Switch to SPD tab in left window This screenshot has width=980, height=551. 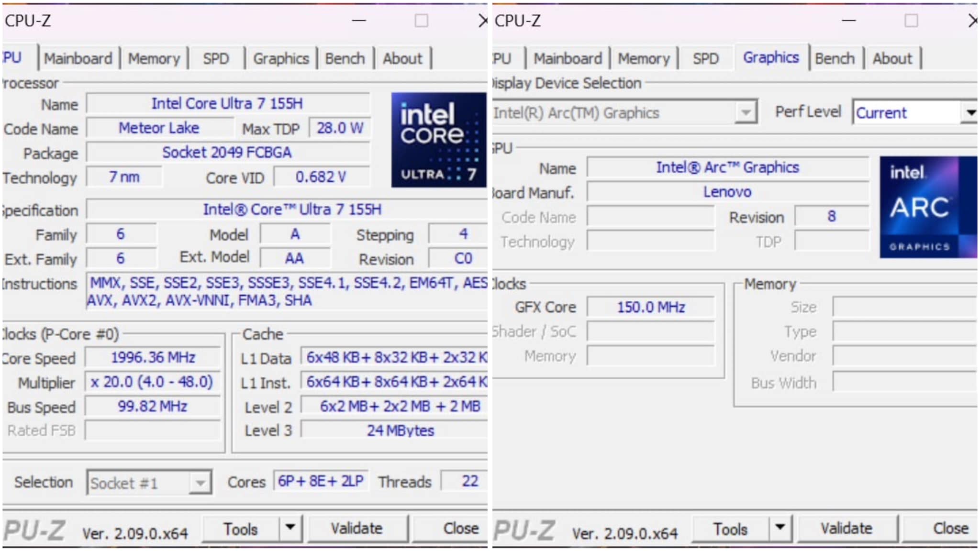[x=216, y=58]
